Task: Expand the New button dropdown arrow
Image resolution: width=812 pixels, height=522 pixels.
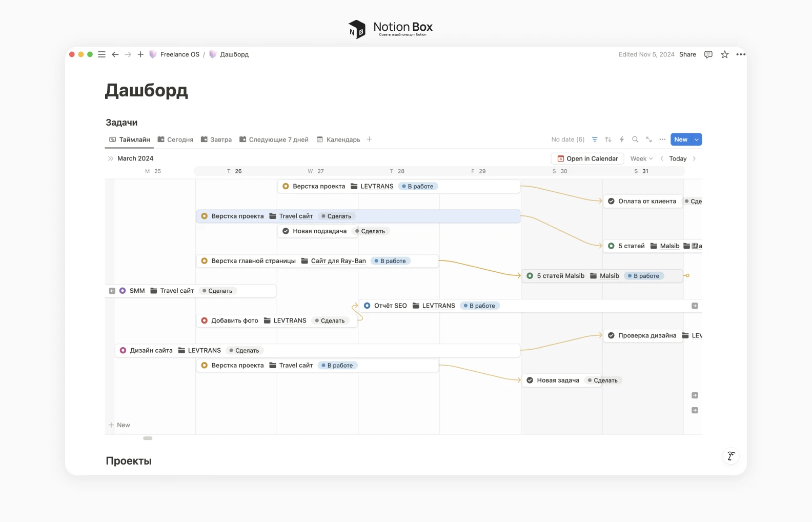Action: (x=697, y=139)
